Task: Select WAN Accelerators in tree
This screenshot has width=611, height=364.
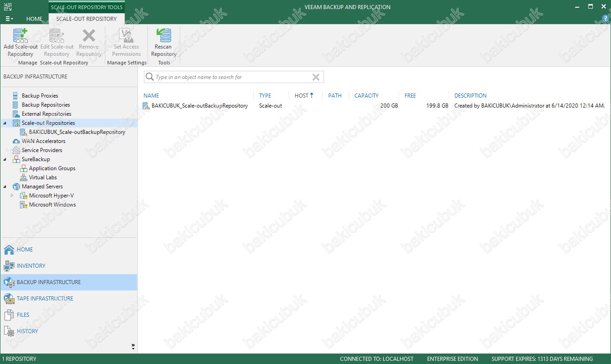Action: coord(44,141)
